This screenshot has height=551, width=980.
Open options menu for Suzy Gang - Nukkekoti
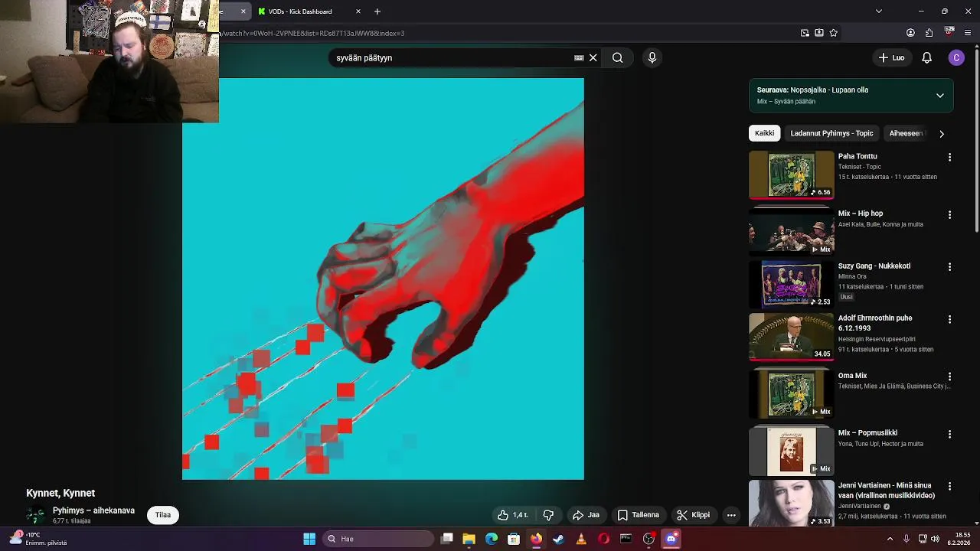pos(949,267)
